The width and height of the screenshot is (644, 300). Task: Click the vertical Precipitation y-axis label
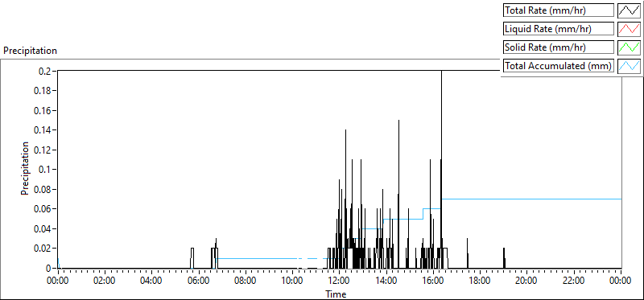tap(25, 168)
